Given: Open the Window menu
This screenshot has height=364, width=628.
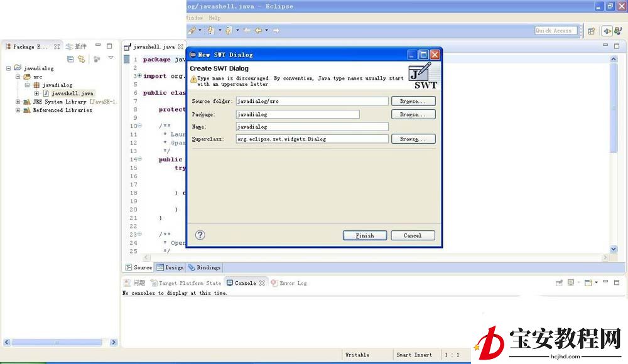Looking at the screenshot, I should 194,18.
